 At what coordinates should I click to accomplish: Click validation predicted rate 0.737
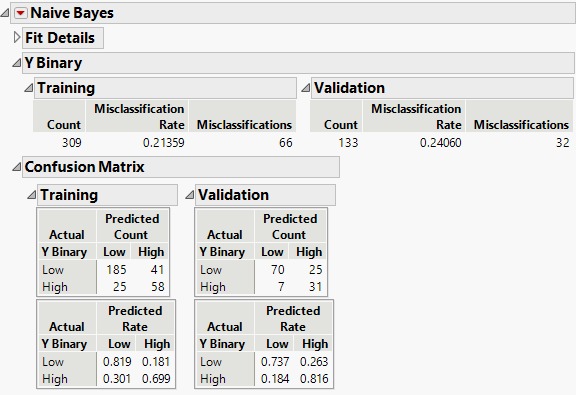point(275,362)
